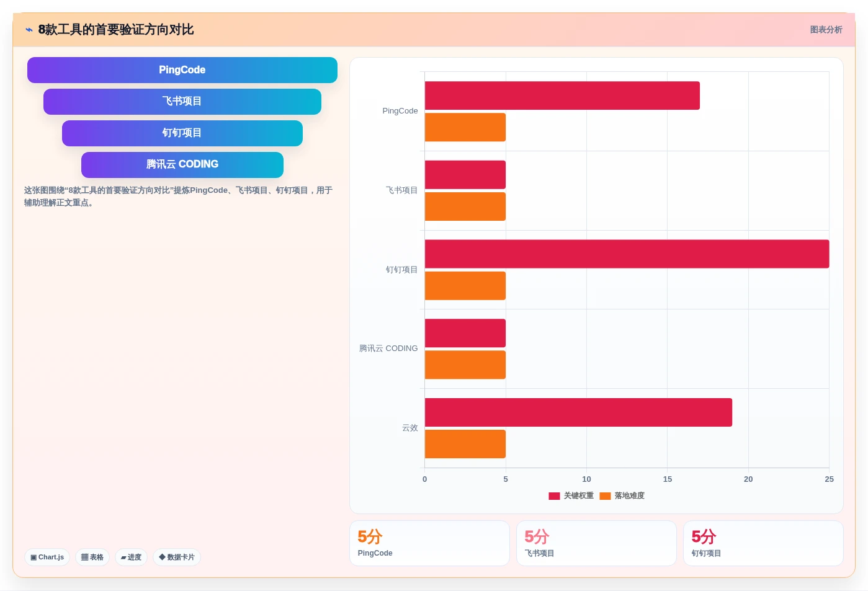This screenshot has width=868, height=591.
Task: Click the red PingCode 关键权重 bar
Action: tap(562, 96)
